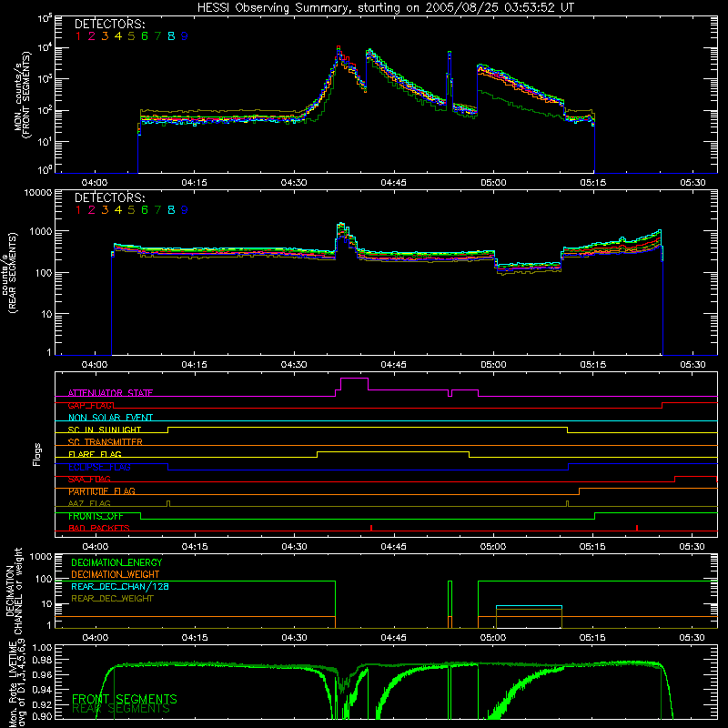Click DETECTORS heading in front segments plot

pyautogui.click(x=109, y=24)
